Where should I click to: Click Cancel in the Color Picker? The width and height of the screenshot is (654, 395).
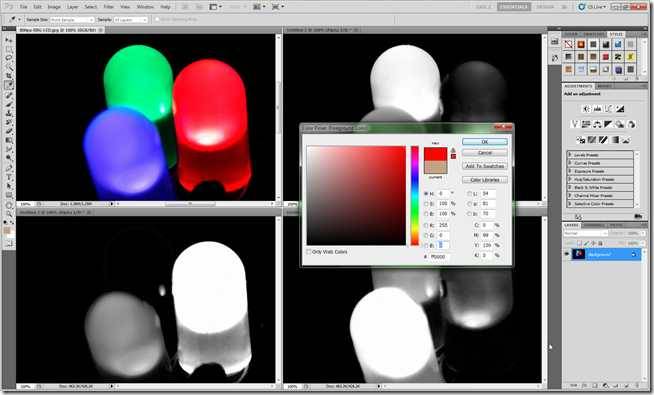(x=485, y=153)
